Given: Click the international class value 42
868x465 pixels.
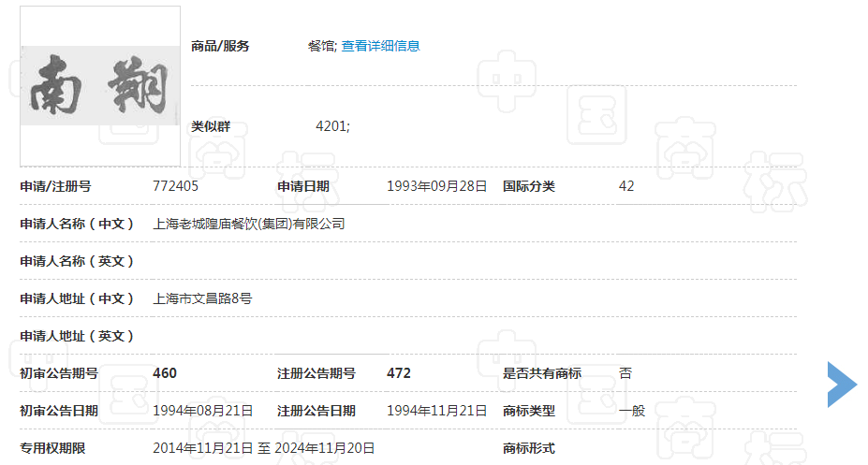Looking at the screenshot, I should (x=626, y=186).
